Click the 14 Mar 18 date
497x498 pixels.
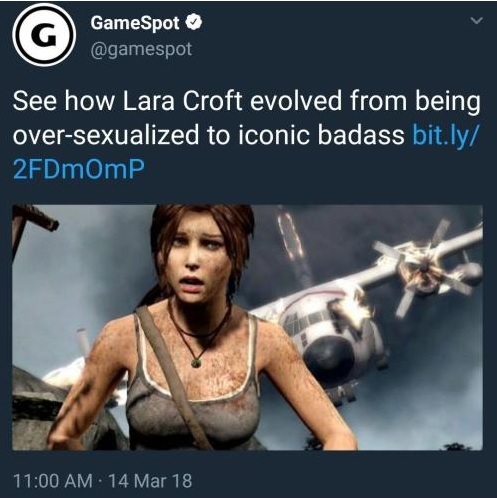(x=150, y=481)
